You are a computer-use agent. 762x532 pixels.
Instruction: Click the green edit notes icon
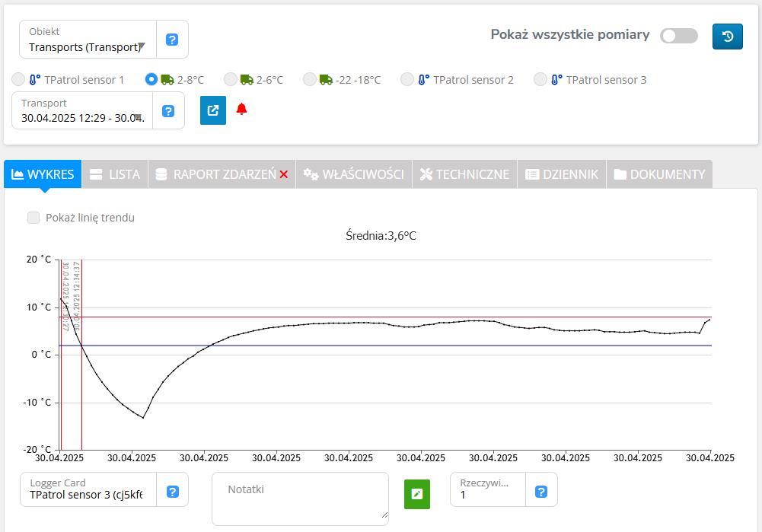click(x=416, y=494)
